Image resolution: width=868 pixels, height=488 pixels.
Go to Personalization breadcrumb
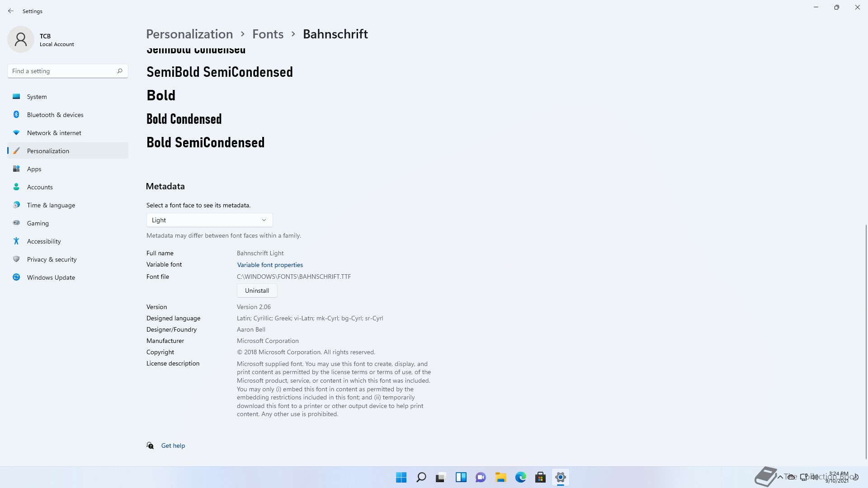[x=189, y=34]
